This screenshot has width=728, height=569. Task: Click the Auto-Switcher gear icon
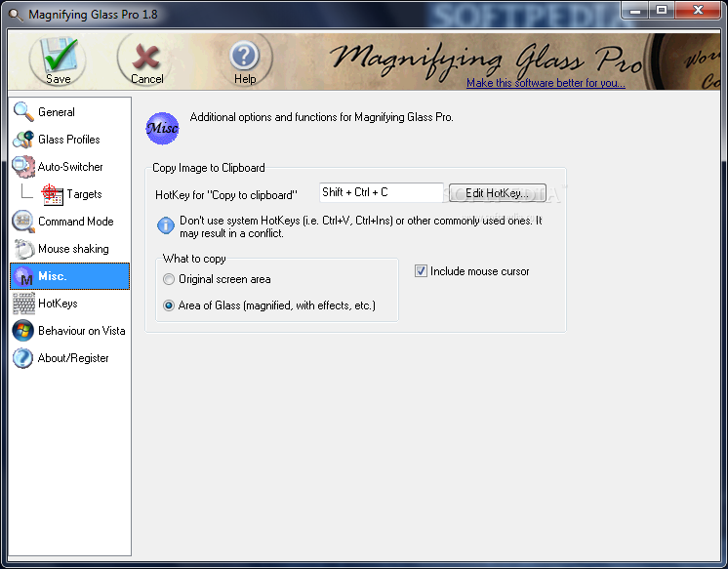tap(23, 166)
